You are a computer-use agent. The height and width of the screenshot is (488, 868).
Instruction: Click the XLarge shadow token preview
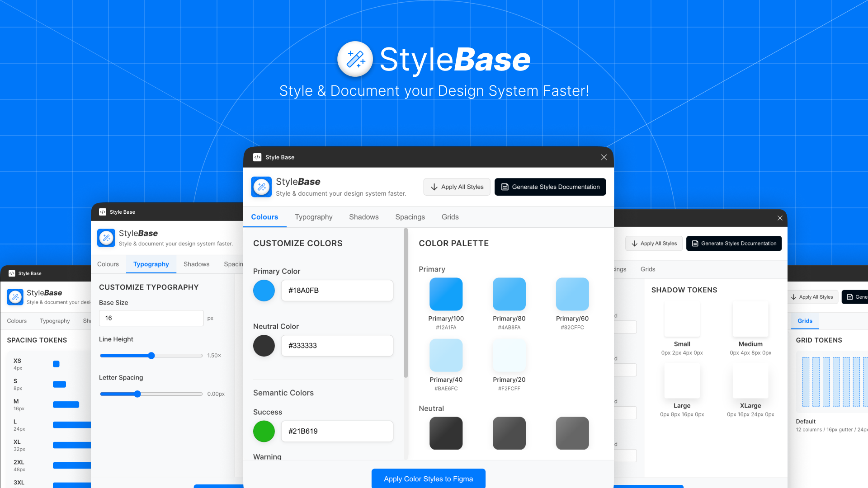750,380
